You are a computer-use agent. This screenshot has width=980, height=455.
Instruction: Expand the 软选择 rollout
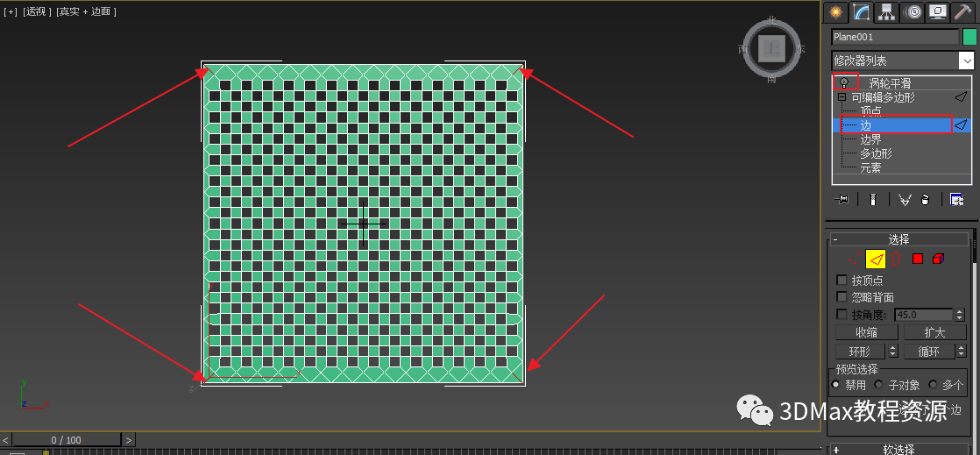[x=898, y=450]
